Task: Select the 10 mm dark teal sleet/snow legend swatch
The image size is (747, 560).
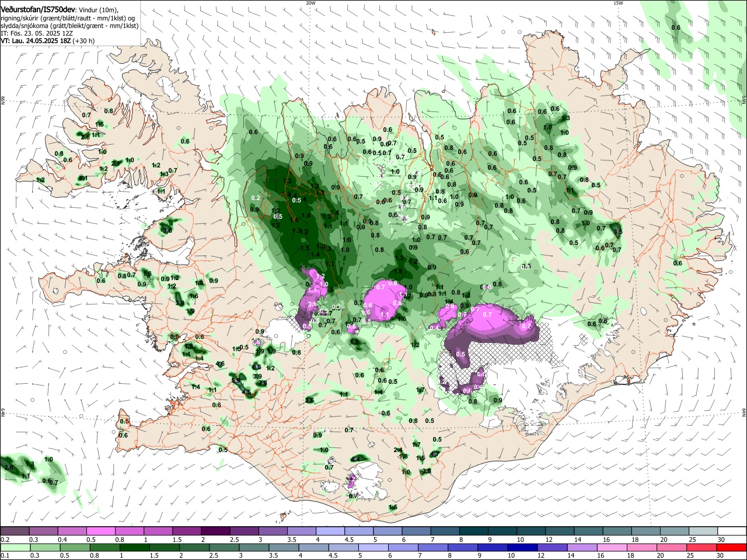Action: click(531, 531)
